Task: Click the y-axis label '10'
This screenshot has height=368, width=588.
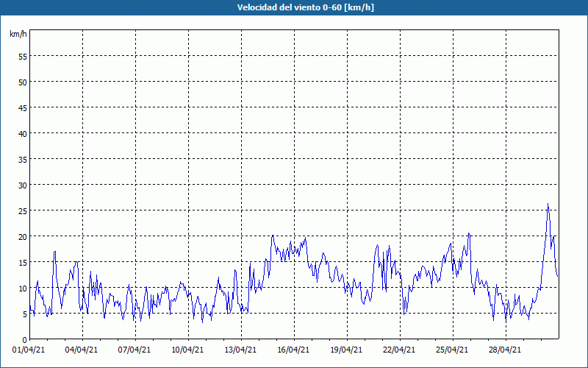Action: pos(23,288)
